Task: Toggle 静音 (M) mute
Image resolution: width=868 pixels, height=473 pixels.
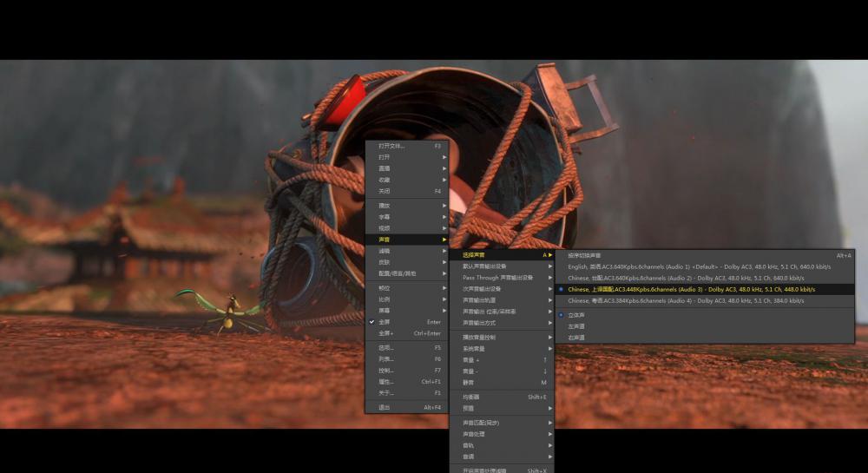Action: [502, 382]
